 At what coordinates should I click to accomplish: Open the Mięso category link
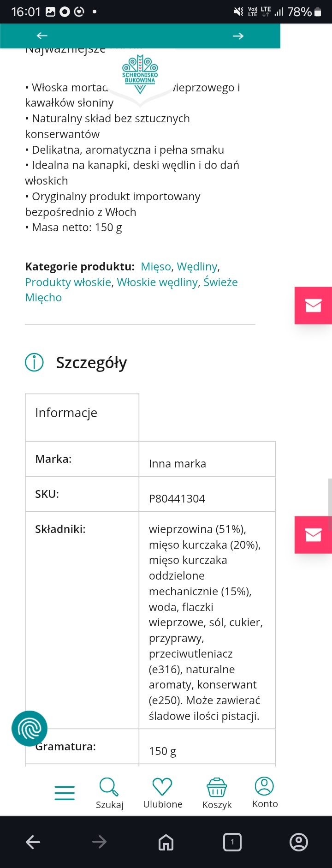tap(156, 267)
